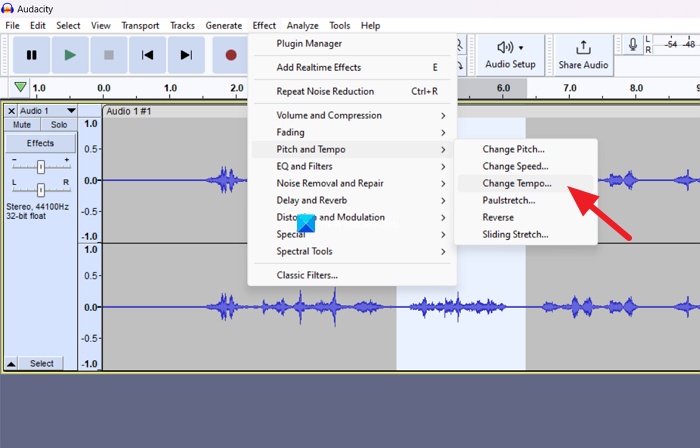
Task: Start playback with the Play button
Action: 70,55
